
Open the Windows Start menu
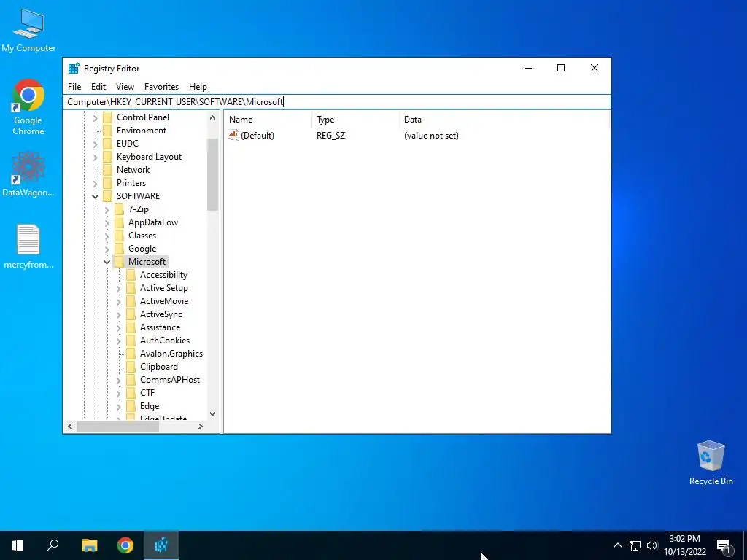tap(18, 545)
